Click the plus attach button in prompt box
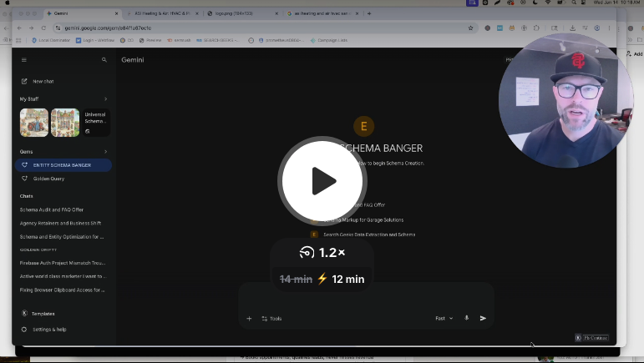The width and height of the screenshot is (644, 363). point(249,319)
